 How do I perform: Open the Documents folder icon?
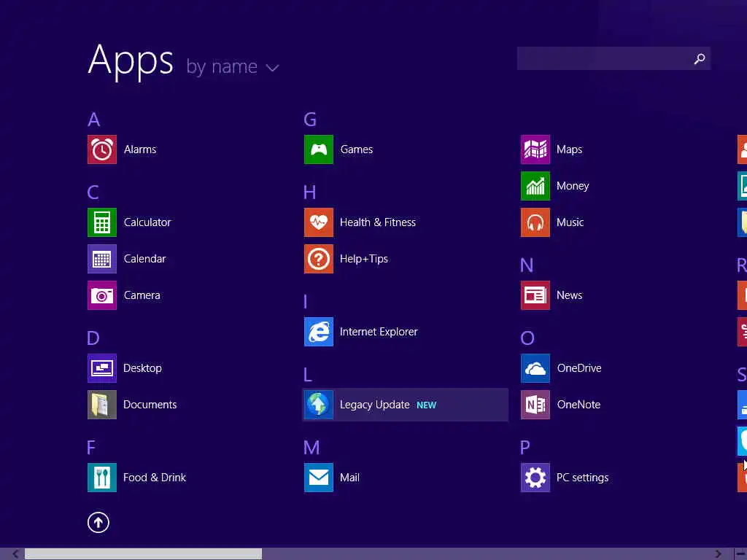pos(102,405)
